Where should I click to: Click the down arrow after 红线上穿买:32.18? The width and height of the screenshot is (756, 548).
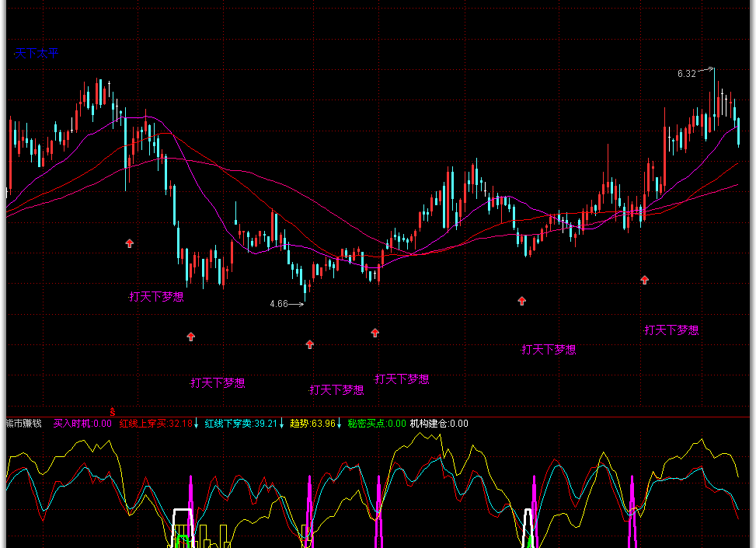click(197, 424)
